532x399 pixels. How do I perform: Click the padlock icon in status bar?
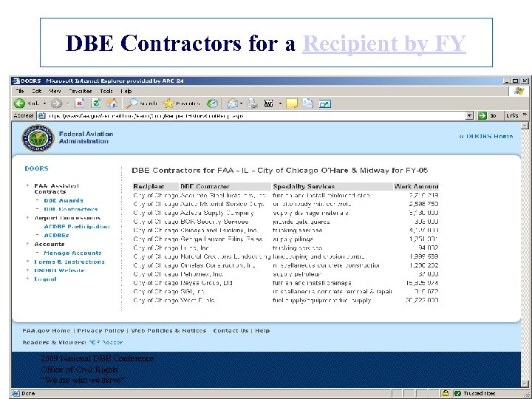click(x=446, y=393)
